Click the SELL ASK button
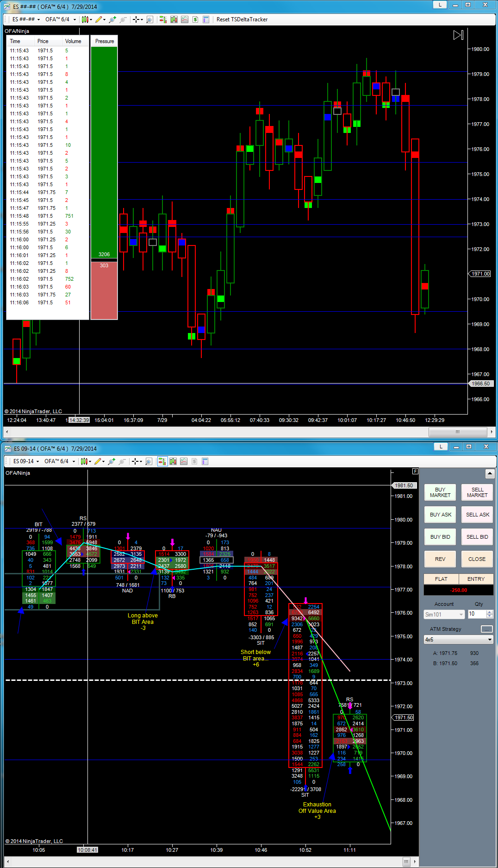The image size is (498, 868). (x=477, y=515)
